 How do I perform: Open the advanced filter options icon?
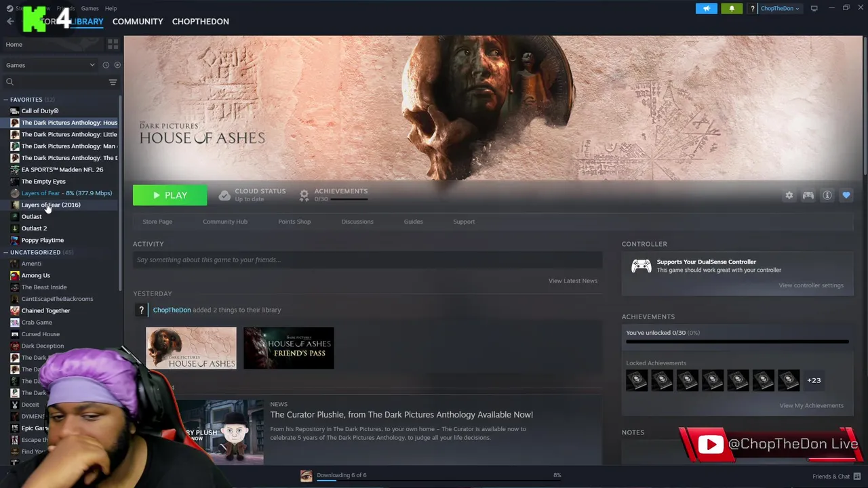click(113, 82)
